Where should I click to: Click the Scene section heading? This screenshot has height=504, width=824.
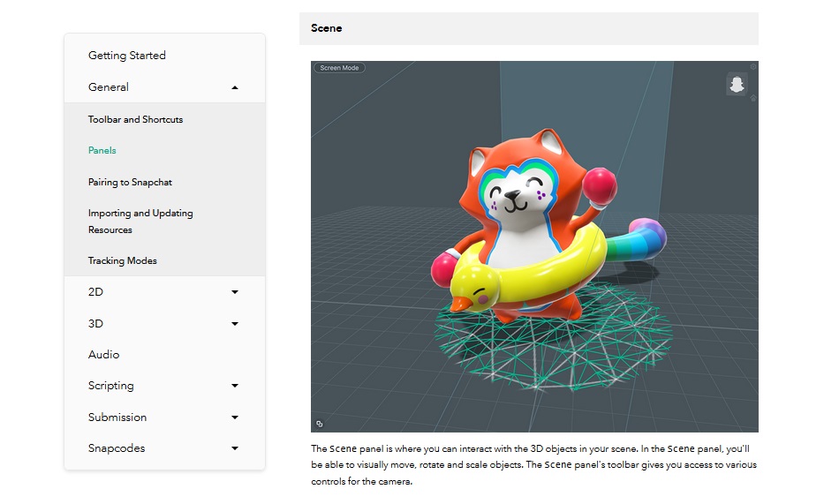tap(327, 28)
